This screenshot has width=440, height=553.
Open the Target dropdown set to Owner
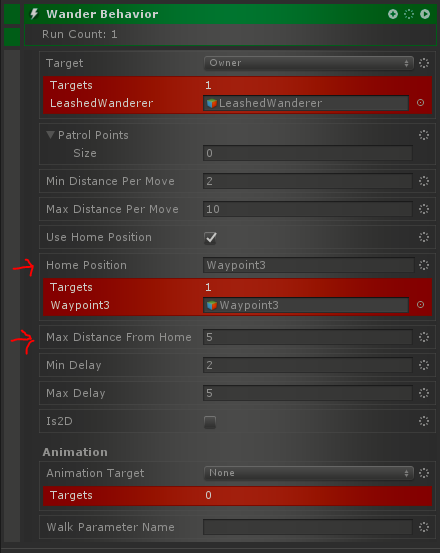tap(308, 63)
